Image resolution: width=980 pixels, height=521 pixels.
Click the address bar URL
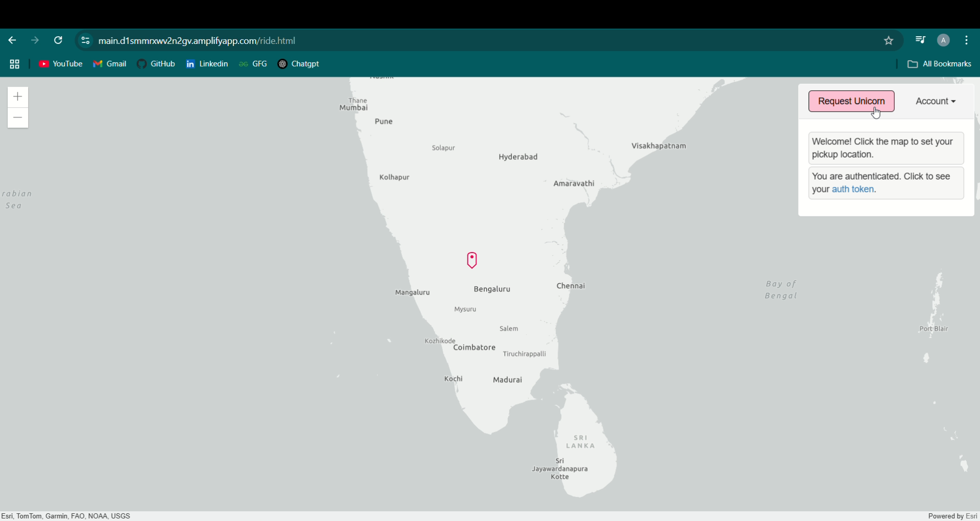click(x=197, y=41)
